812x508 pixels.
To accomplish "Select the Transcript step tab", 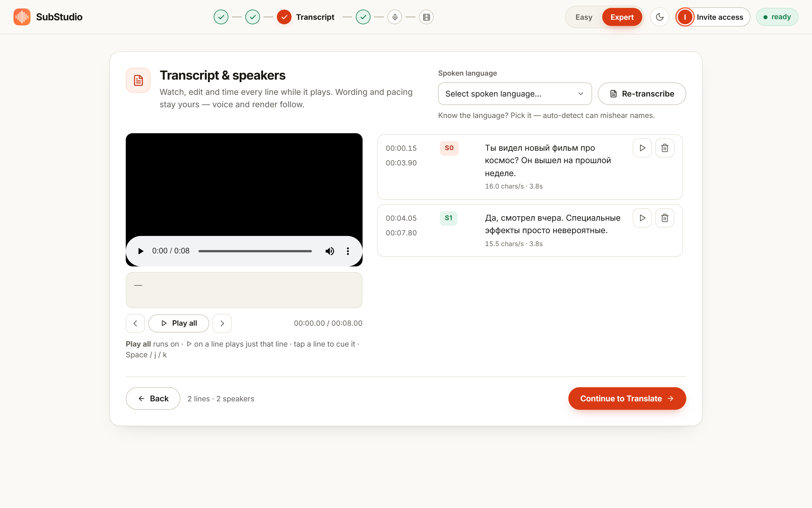I will coord(306,17).
